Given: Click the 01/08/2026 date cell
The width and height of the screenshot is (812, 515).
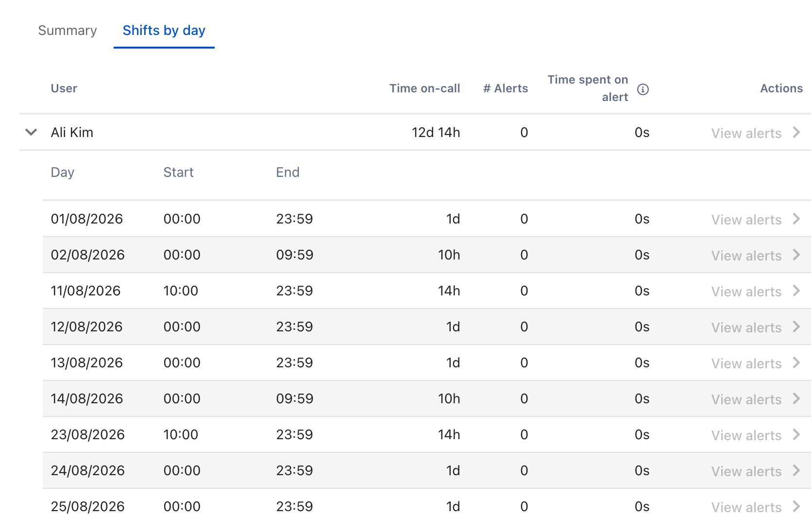Looking at the screenshot, I should click(87, 219).
